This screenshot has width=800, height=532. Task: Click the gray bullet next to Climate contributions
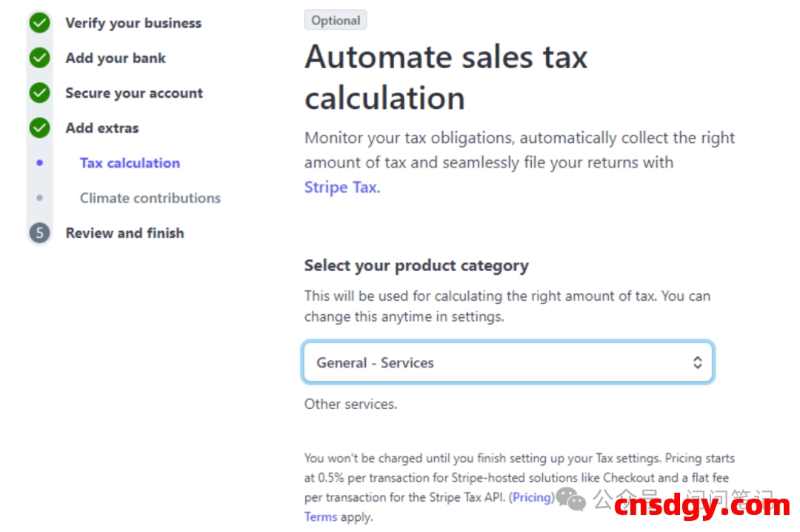click(39, 198)
